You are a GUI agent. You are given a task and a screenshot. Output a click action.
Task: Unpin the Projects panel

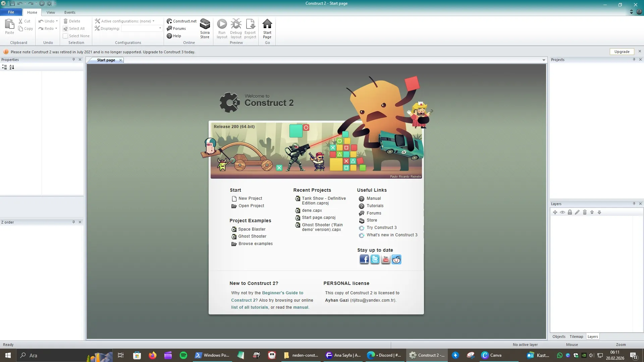(x=634, y=59)
